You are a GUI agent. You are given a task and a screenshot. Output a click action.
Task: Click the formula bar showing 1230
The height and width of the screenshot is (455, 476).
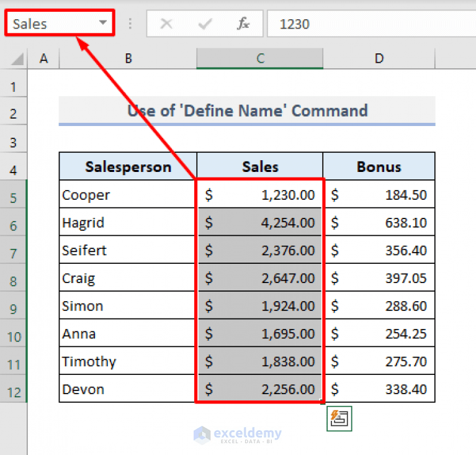tap(372, 24)
